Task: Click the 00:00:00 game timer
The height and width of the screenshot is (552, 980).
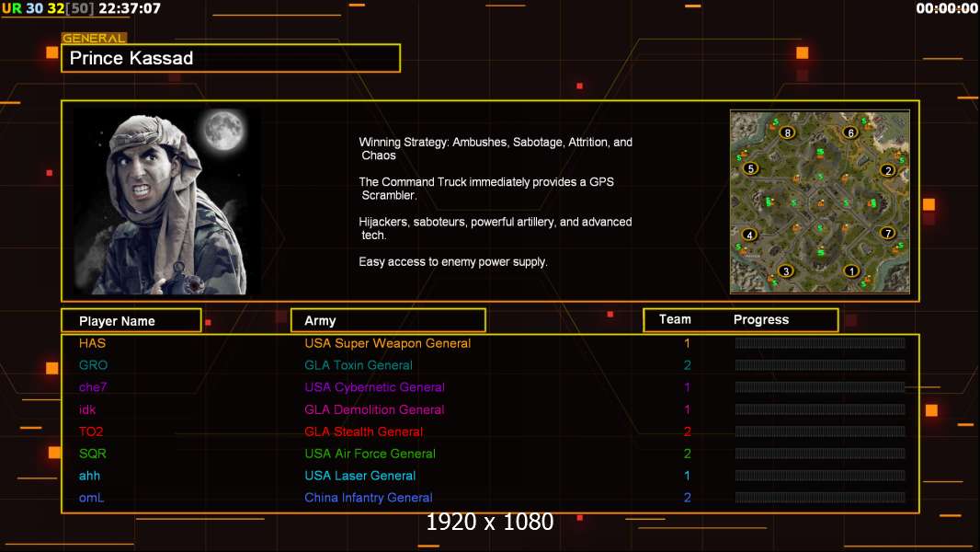Action: click(x=946, y=8)
